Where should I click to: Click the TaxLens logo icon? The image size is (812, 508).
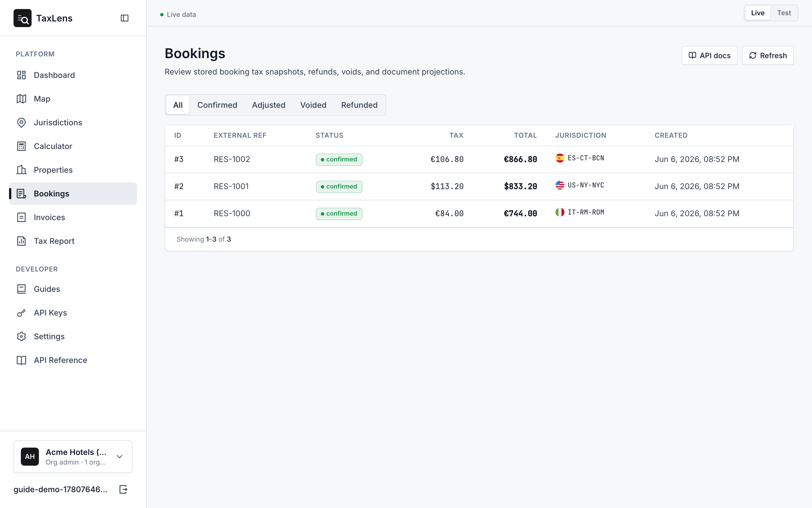point(23,18)
